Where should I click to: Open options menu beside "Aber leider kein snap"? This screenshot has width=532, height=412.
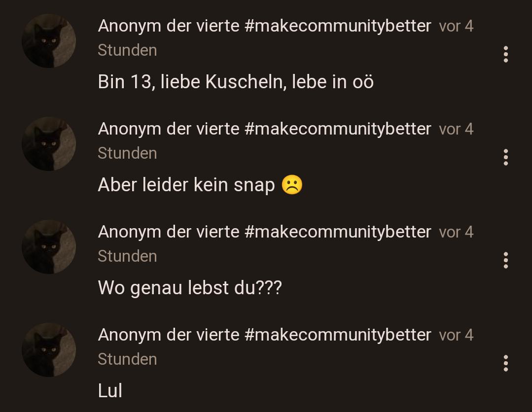tap(505, 157)
